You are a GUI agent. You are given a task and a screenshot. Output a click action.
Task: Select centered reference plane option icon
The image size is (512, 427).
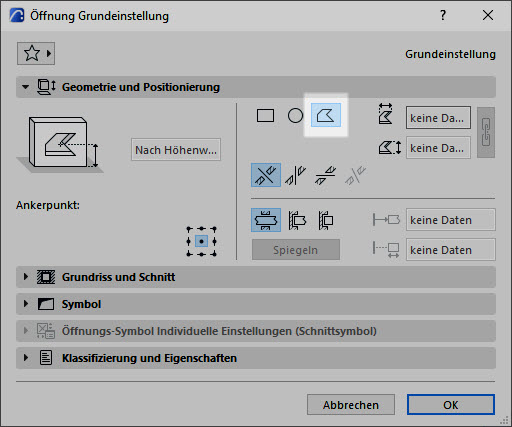point(266,220)
